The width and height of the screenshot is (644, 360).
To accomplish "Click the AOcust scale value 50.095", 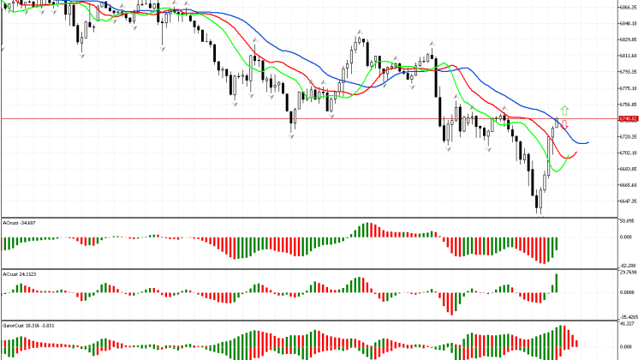I will tap(628, 219).
